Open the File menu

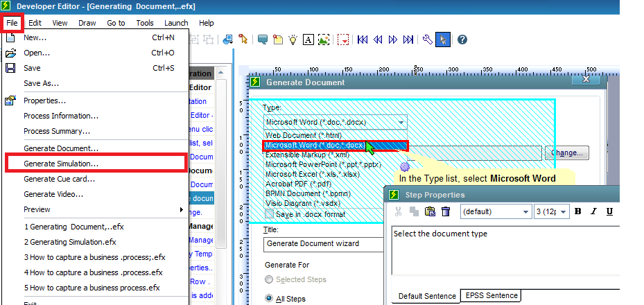pos(12,23)
